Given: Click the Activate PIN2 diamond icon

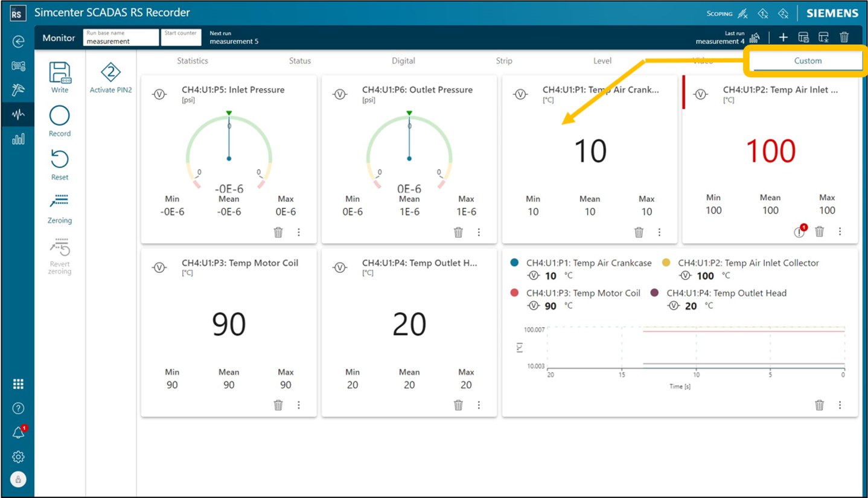Looking at the screenshot, I should [x=111, y=73].
